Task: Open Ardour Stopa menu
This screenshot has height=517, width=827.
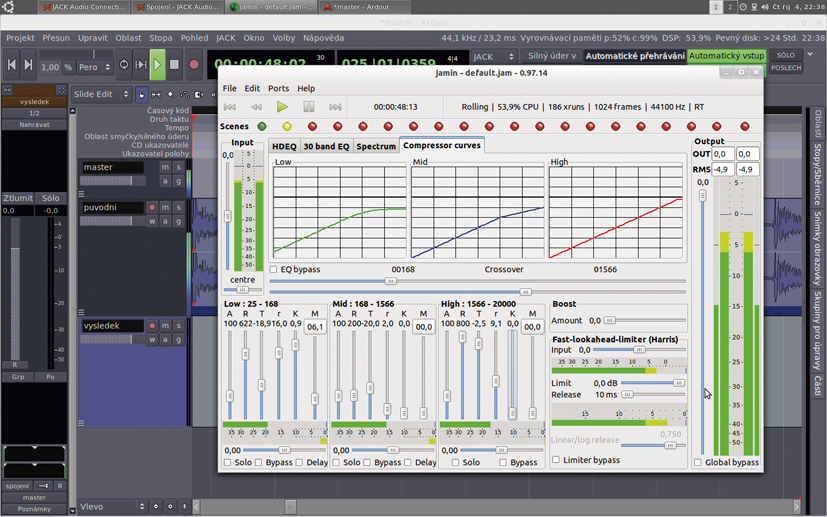Action: (161, 38)
